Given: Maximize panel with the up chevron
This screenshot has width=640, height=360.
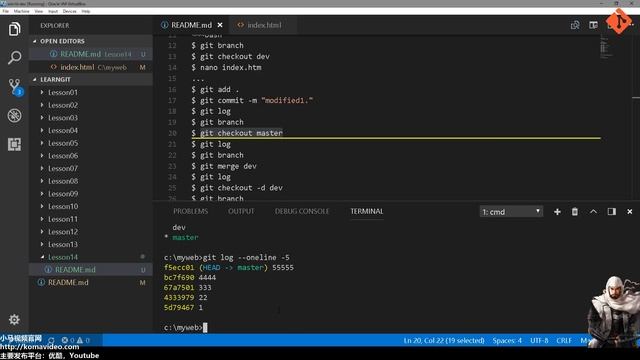Looking at the screenshot, I should [593, 211].
